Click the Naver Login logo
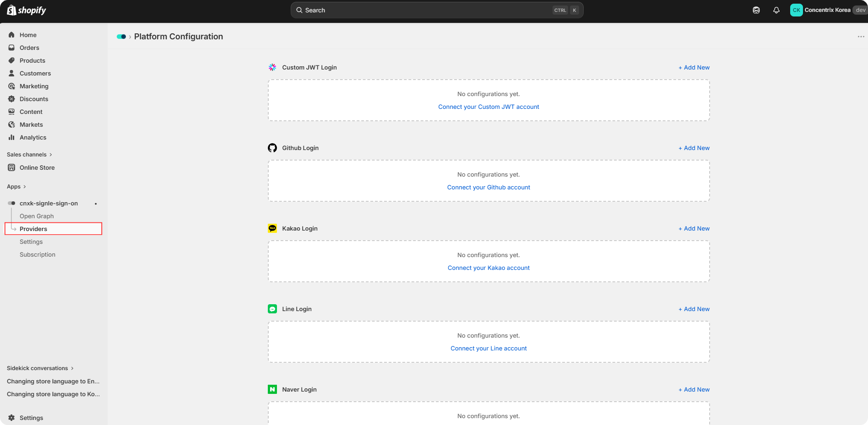Screen dimensions: 868x425 (272, 389)
